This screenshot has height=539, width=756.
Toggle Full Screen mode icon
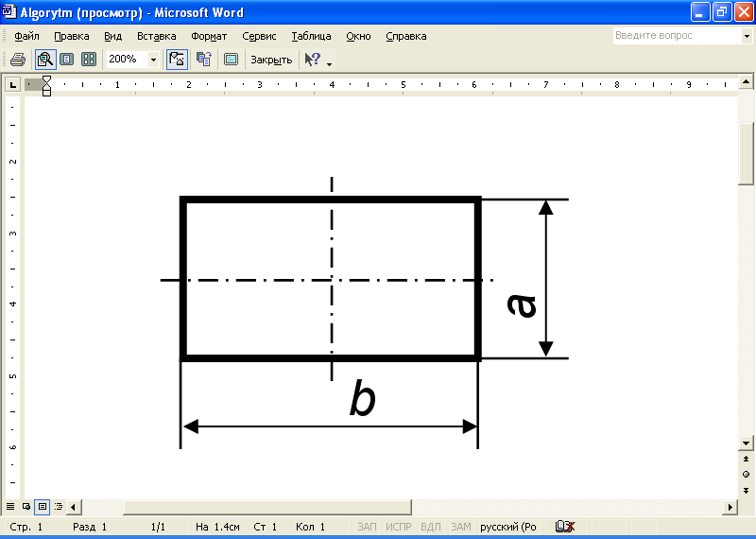(x=231, y=60)
